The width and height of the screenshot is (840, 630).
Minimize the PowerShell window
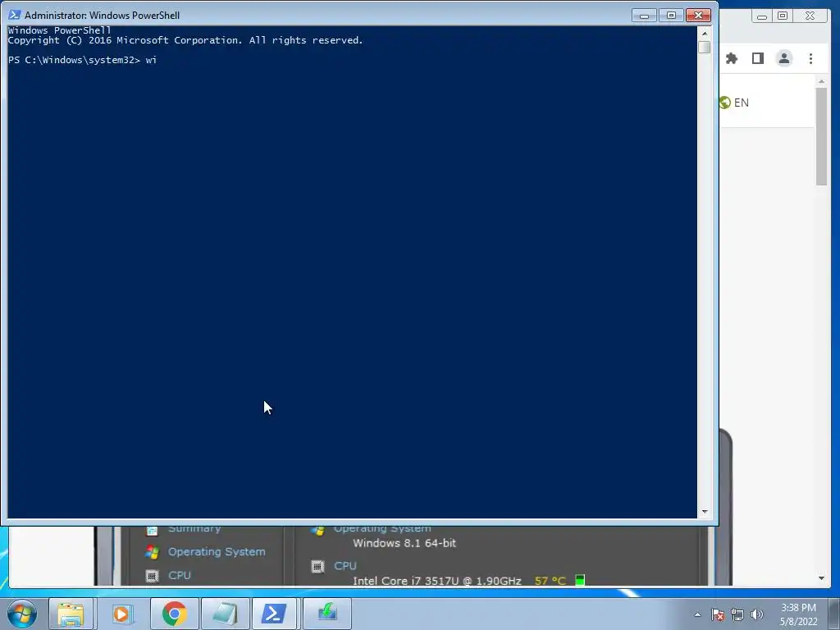pos(645,16)
